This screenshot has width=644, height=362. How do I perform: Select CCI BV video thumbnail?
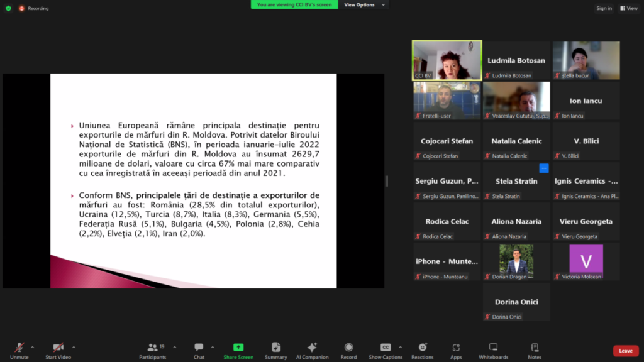[x=447, y=60]
